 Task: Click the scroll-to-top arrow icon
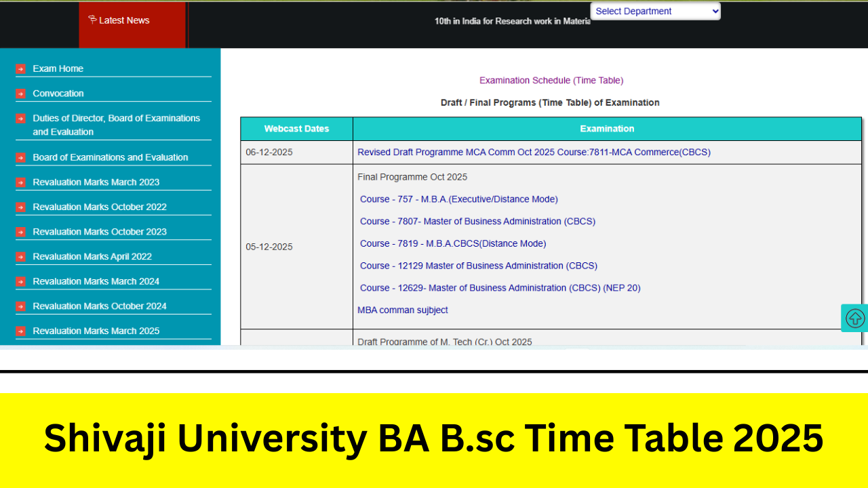point(855,318)
